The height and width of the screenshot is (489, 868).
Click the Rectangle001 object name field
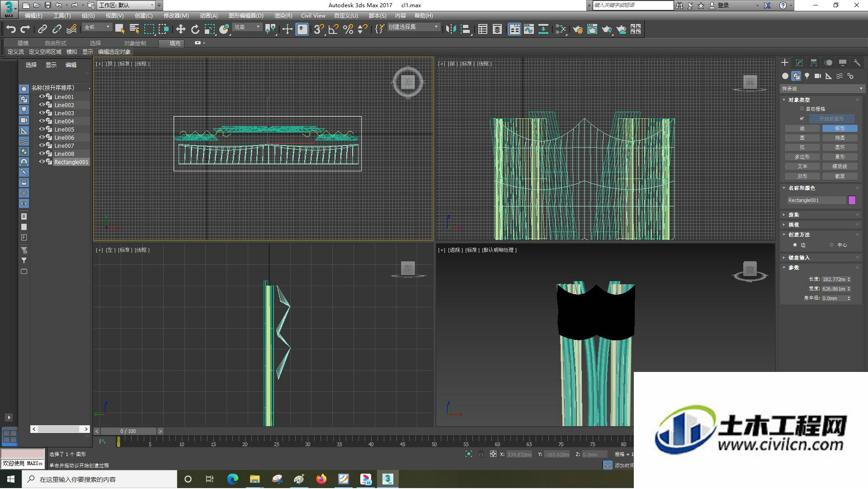click(816, 200)
